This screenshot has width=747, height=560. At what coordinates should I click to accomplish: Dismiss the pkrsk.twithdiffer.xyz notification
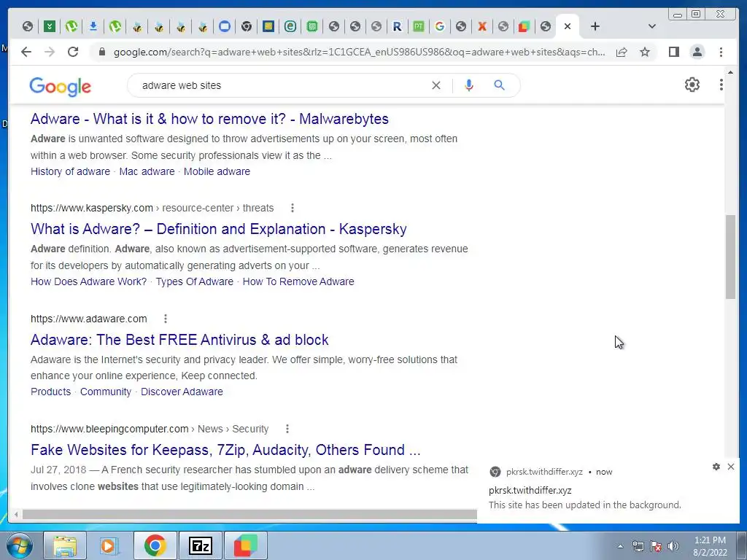tap(731, 467)
